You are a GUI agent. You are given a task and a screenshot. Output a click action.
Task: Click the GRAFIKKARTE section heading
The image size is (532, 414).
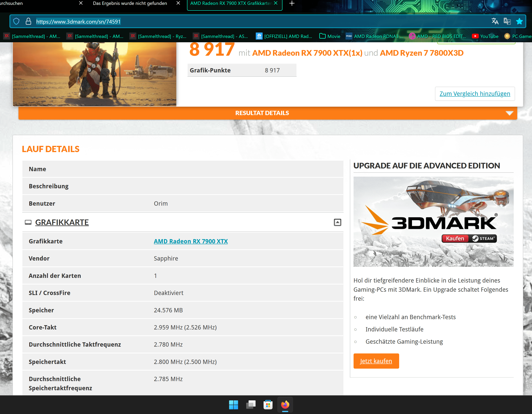pyautogui.click(x=62, y=222)
